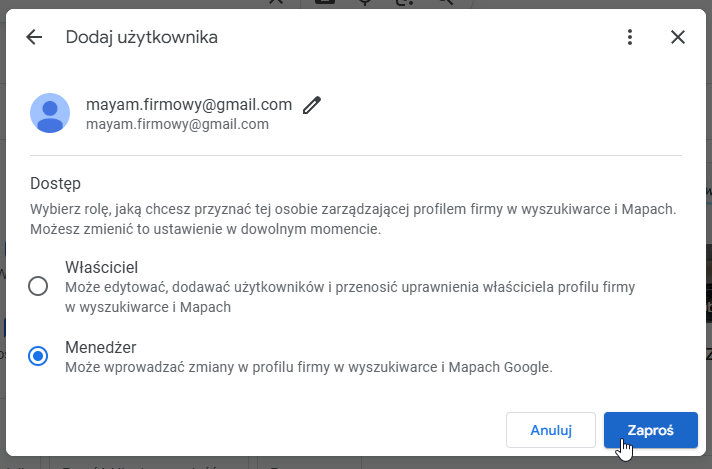This screenshot has width=712, height=469.
Task: Click the smaller gray email address
Action: [x=177, y=125]
